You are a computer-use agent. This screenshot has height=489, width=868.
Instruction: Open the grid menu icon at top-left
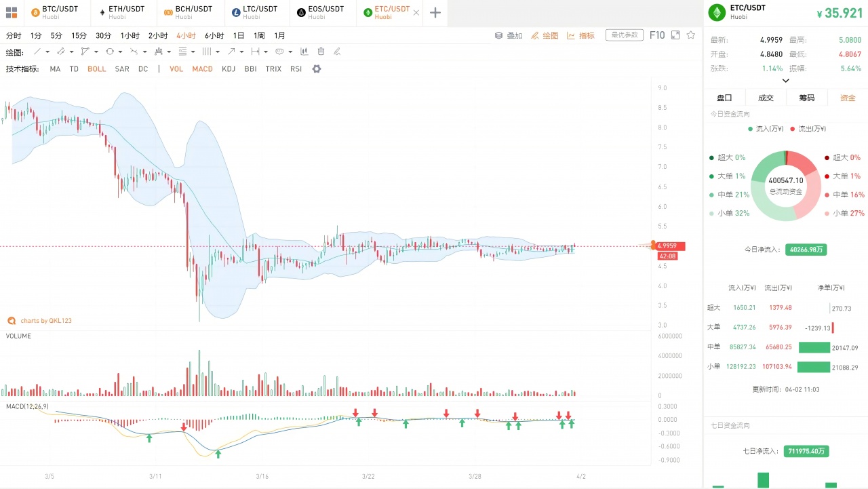pos(12,13)
